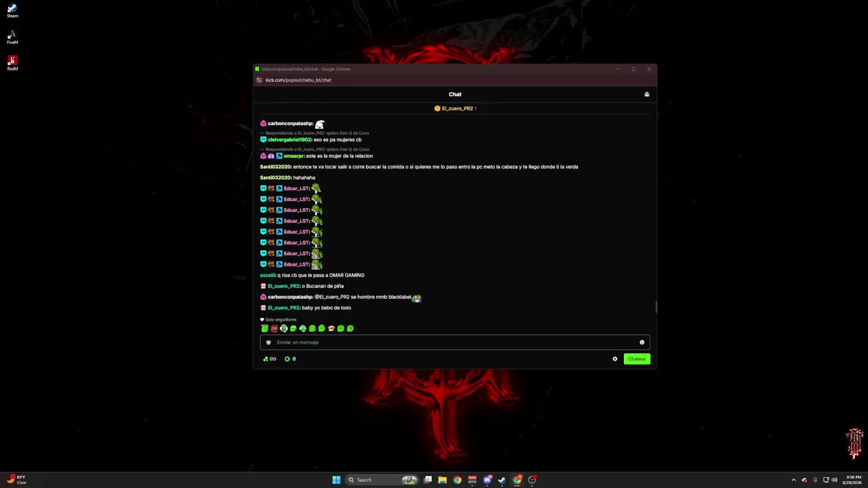868x488 pixels.
Task: Click @El_zuero_PR2 mention in carbonconpatashp's message
Action: coord(332,297)
